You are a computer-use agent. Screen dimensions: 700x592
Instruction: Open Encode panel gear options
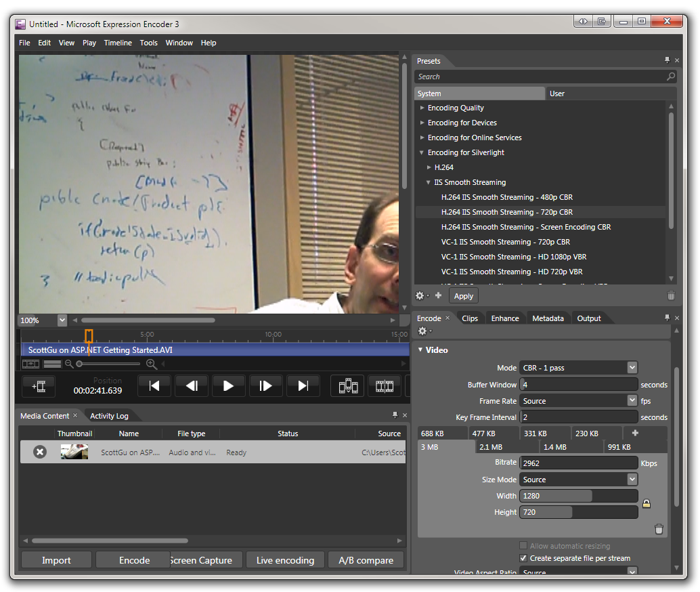[424, 331]
